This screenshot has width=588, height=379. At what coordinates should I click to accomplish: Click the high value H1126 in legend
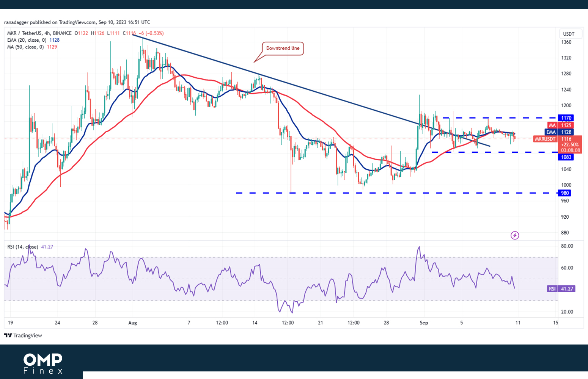tap(97, 33)
